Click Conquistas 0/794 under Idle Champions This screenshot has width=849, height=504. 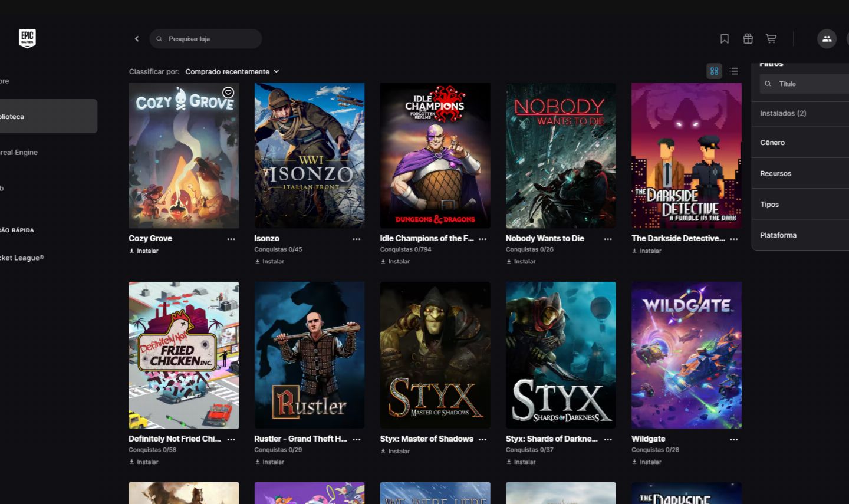point(406,249)
